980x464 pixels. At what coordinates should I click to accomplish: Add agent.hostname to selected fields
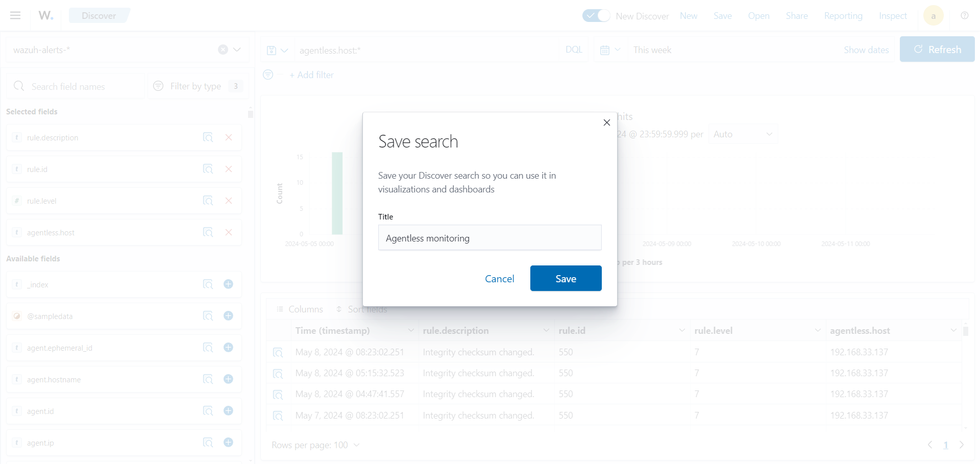(x=228, y=379)
